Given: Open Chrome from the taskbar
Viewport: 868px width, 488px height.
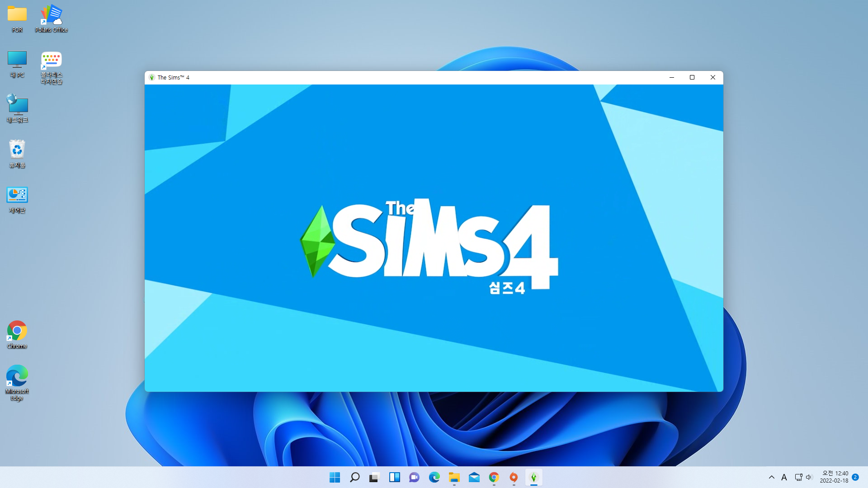Looking at the screenshot, I should (494, 477).
